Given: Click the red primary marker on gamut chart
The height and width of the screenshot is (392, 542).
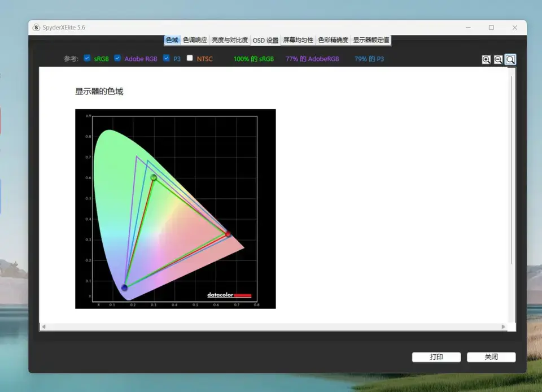Looking at the screenshot, I should pyautogui.click(x=228, y=233).
